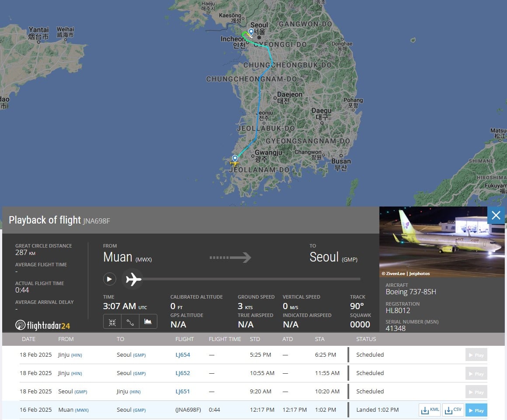Click the JNA698F callsign in the panel title
The image size is (507, 420).
point(96,221)
